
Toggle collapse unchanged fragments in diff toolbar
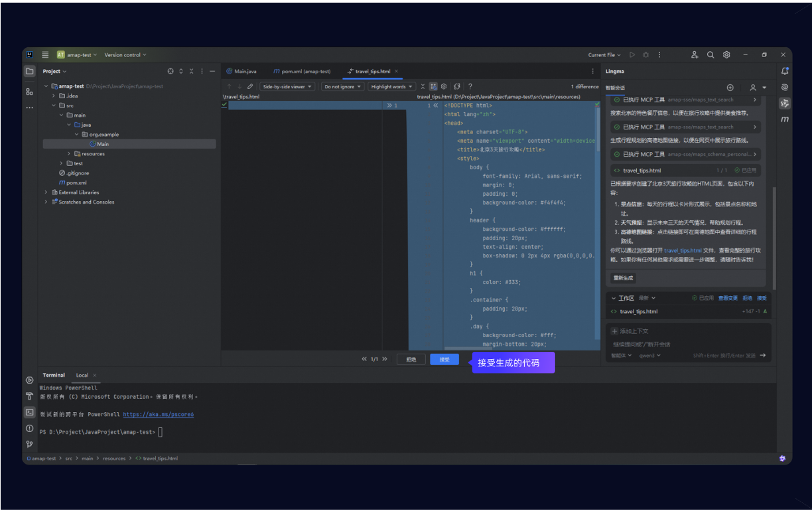[x=423, y=86]
